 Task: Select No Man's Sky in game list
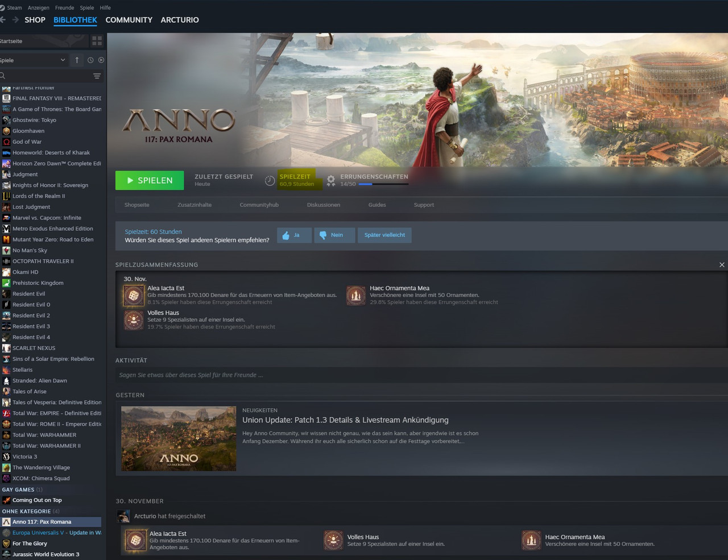click(x=51, y=250)
